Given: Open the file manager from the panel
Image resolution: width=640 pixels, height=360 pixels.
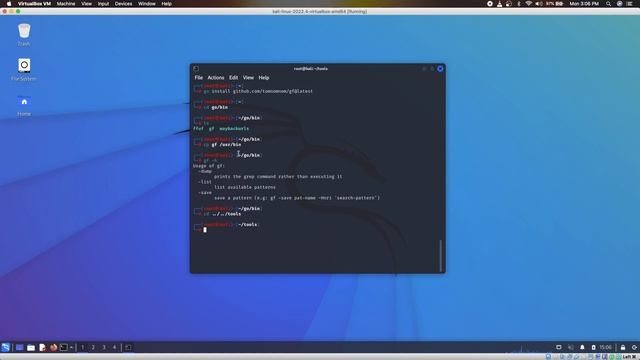Looking at the screenshot, I should coord(31,347).
